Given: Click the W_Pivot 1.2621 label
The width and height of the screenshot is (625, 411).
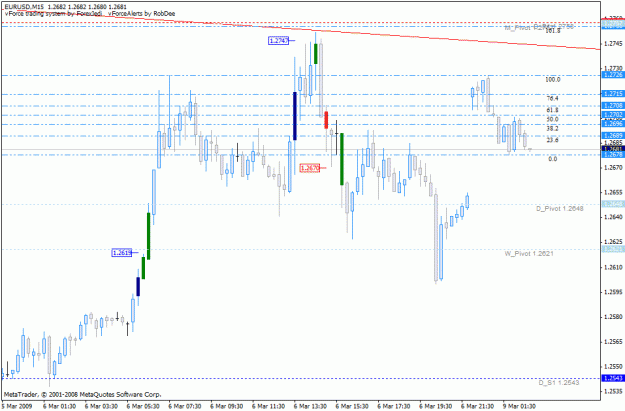Looking at the screenshot, I should (x=529, y=254).
